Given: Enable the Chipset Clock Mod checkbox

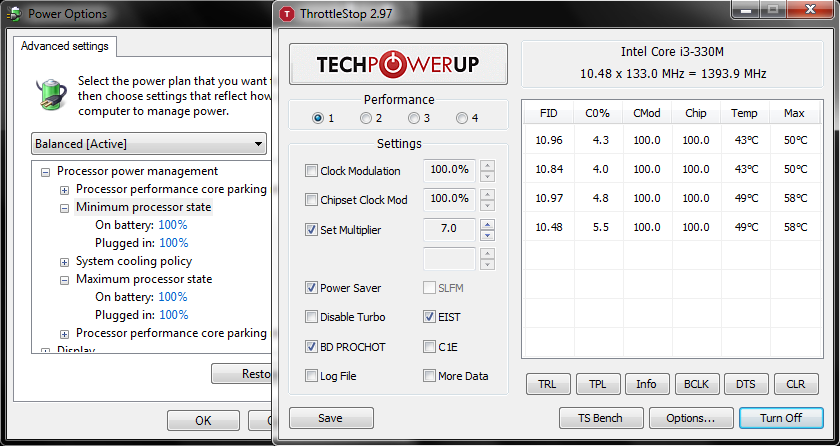Looking at the screenshot, I should point(311,200).
